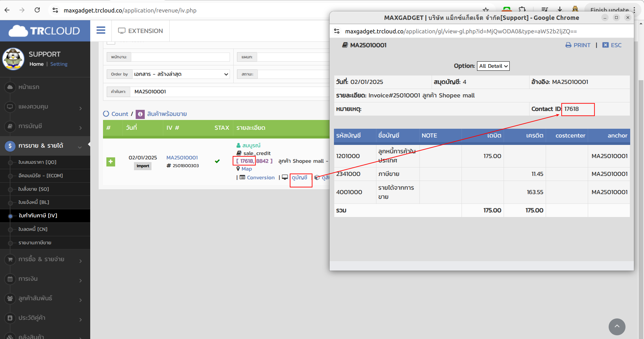
Task: Open the สินค้าพร้อมขาย link
Action: point(167,114)
